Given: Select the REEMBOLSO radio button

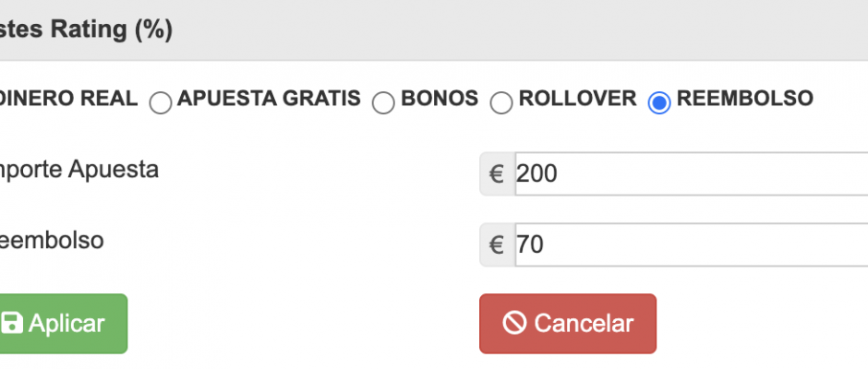Looking at the screenshot, I should [659, 102].
